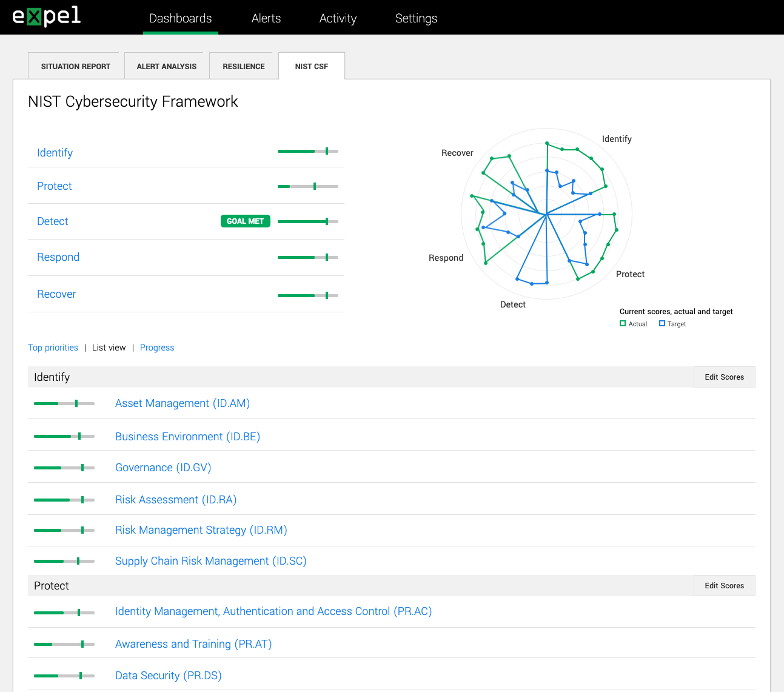This screenshot has height=692, width=784.
Task: Open Awareness and Training (PR.AT)
Action: click(x=193, y=644)
